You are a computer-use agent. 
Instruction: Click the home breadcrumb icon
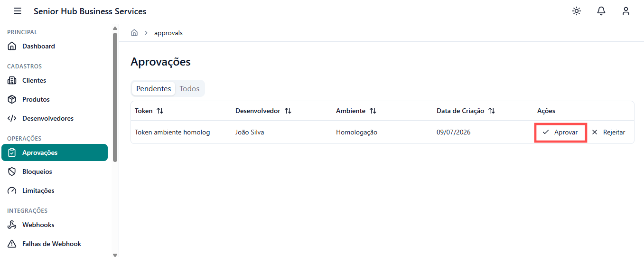coord(134,33)
